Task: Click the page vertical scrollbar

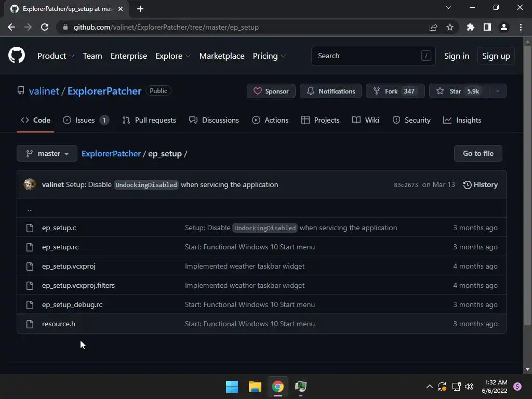Action: (x=527, y=185)
